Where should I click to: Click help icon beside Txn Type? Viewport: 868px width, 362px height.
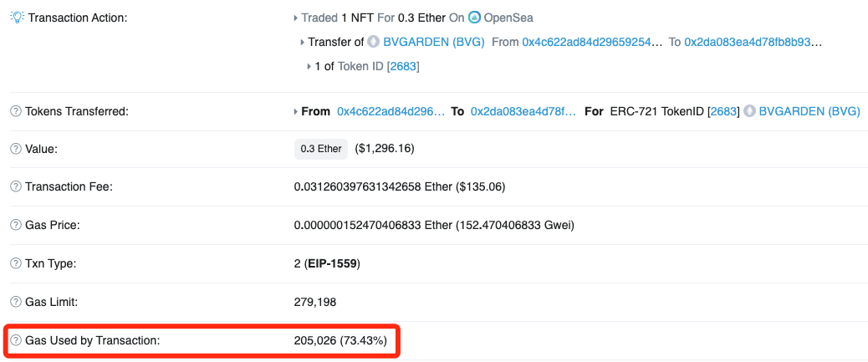coord(16,263)
